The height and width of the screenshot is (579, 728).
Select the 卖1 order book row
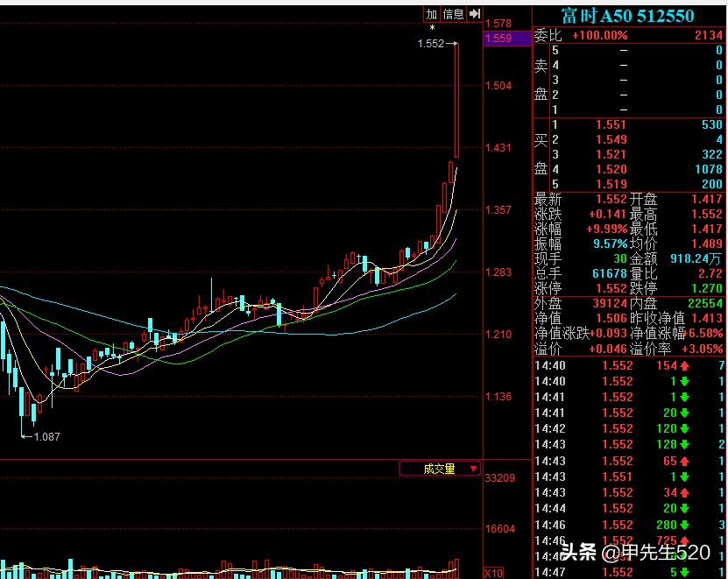tap(637, 109)
